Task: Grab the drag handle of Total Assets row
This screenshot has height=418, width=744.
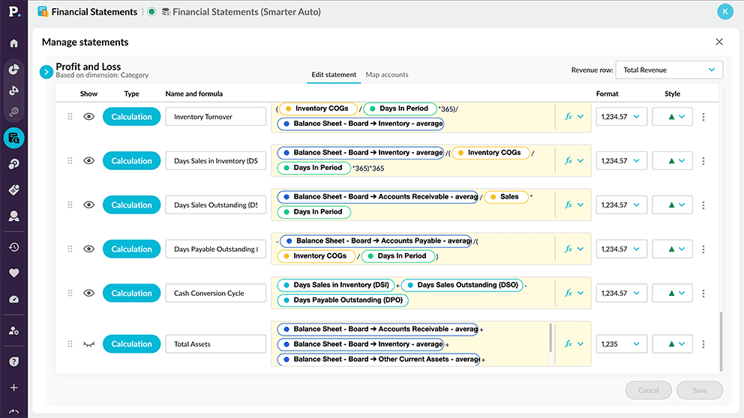Action: point(70,344)
